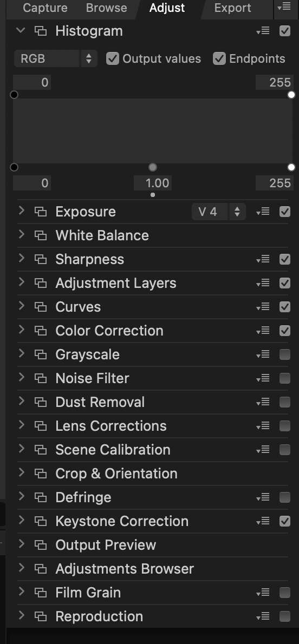
Task: Disable the Endpoints checkbox
Action: tap(219, 59)
